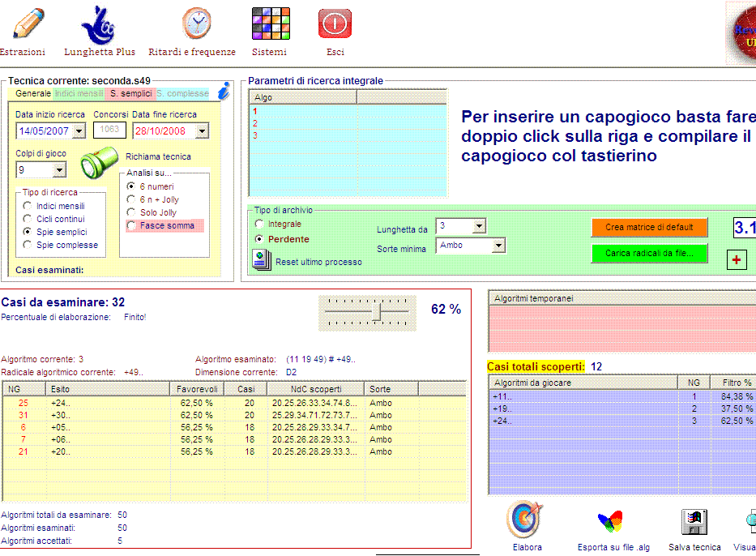
Task: Expand Lunghetta da dropdown
Action: (479, 225)
